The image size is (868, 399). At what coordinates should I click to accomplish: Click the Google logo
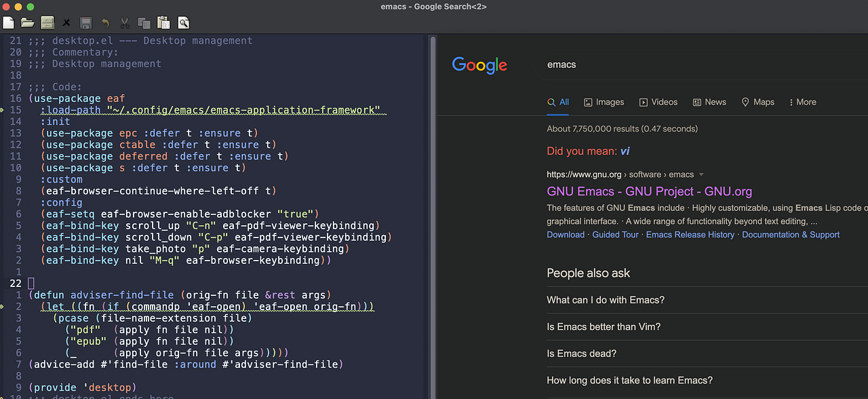[x=479, y=65]
